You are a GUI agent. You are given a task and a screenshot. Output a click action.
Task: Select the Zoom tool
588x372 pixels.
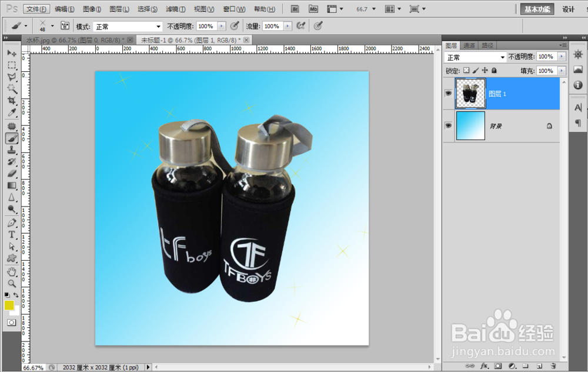(12, 283)
